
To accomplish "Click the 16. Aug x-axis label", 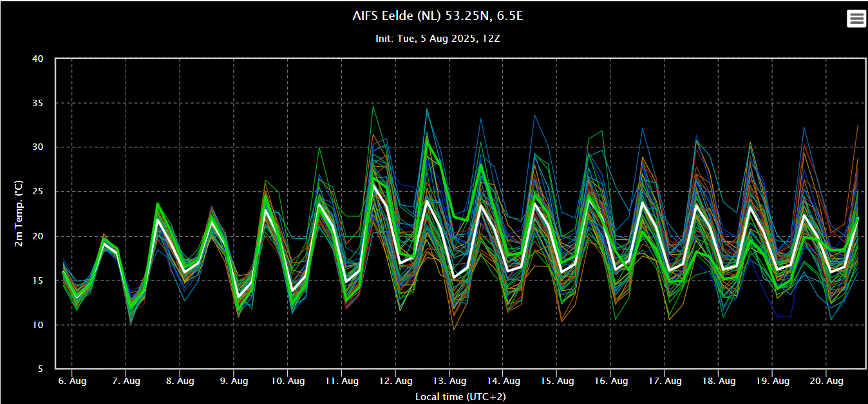I will [610, 381].
